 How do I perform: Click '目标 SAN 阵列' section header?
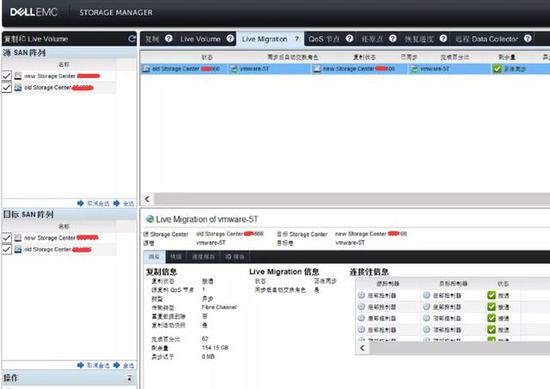pos(28,214)
